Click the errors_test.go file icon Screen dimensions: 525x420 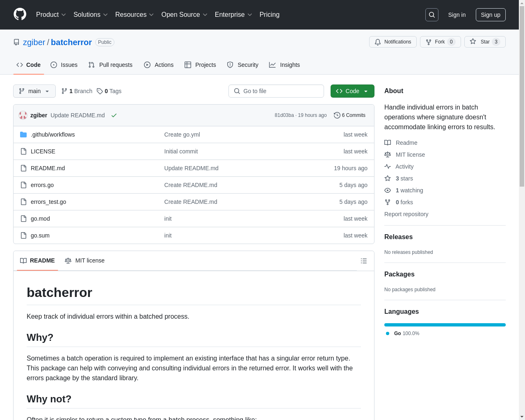click(x=23, y=202)
